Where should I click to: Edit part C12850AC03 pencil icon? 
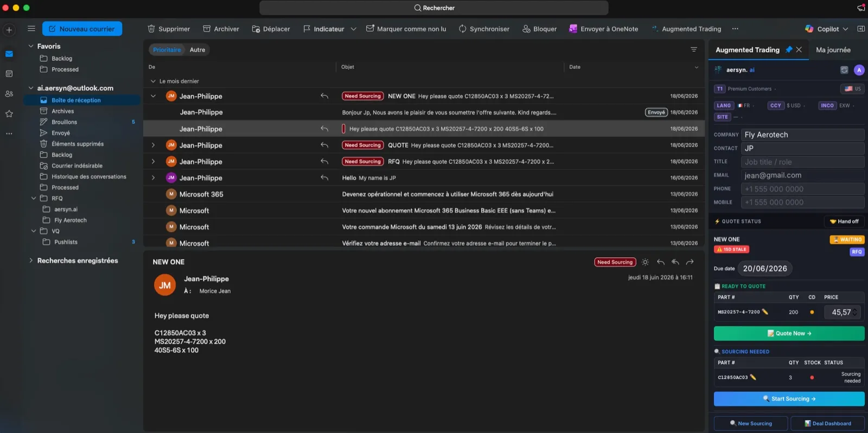click(753, 377)
